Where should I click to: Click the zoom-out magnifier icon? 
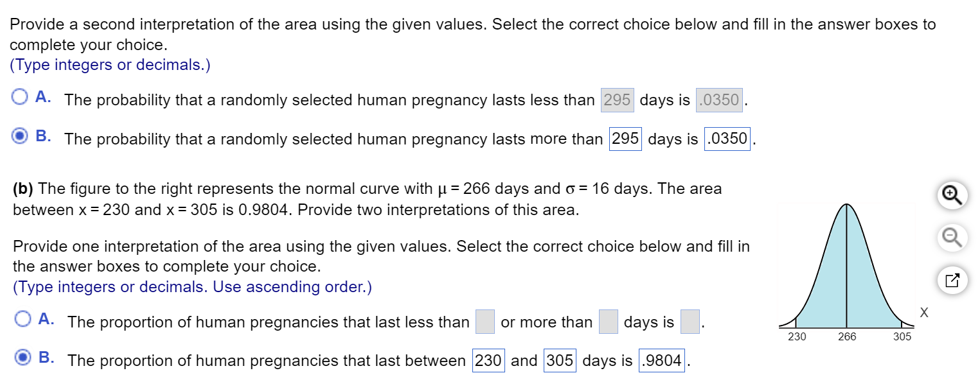click(x=952, y=238)
